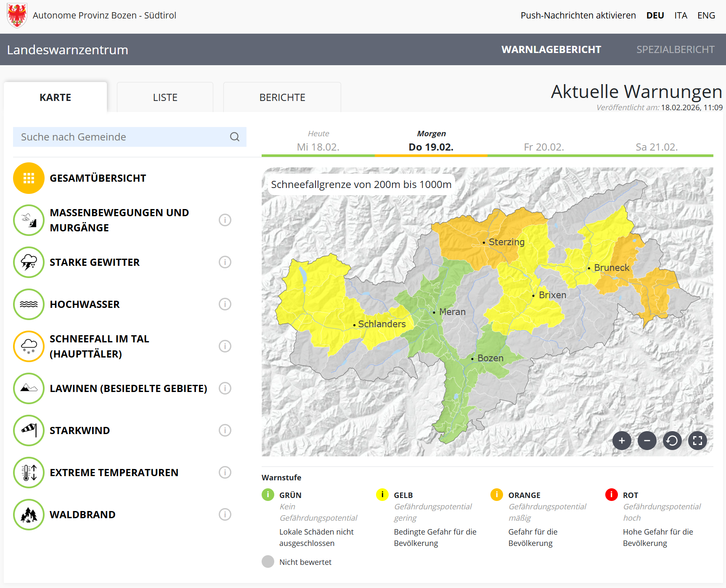Choose the Hochwasser waves icon
The width and height of the screenshot is (726, 588).
(29, 305)
